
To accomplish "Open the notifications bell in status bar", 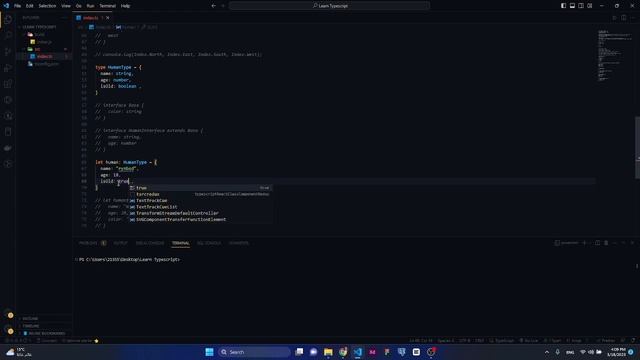I will (x=633, y=340).
